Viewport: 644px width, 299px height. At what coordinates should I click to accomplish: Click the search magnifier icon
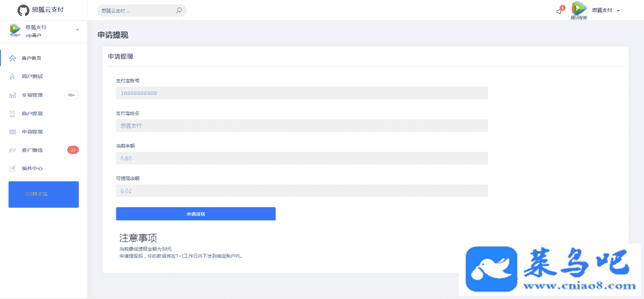pyautogui.click(x=179, y=10)
